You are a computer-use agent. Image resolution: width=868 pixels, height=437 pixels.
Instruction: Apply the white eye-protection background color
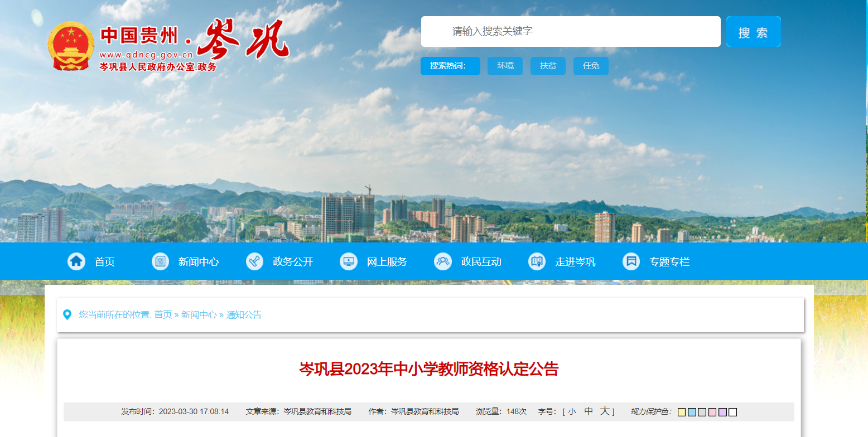coord(733,412)
